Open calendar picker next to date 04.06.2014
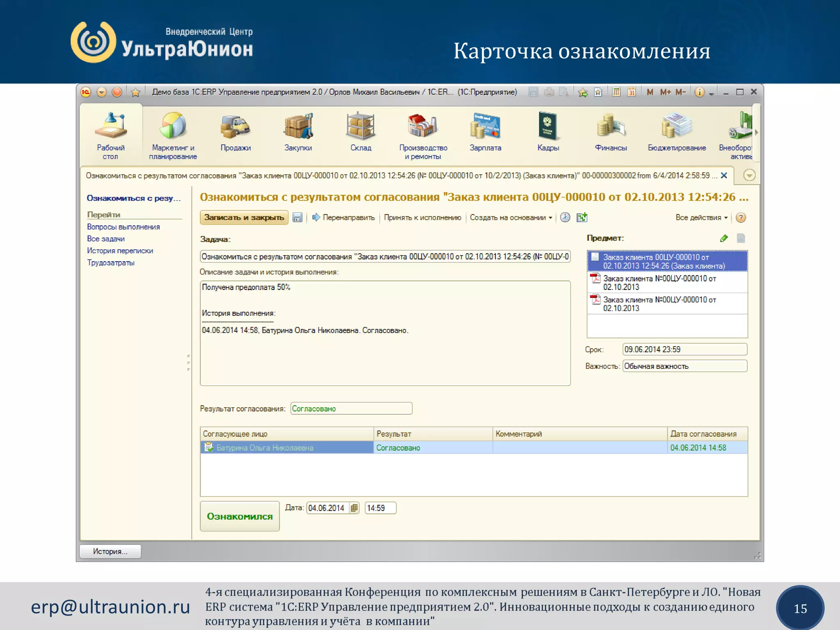The image size is (840, 630). [354, 508]
